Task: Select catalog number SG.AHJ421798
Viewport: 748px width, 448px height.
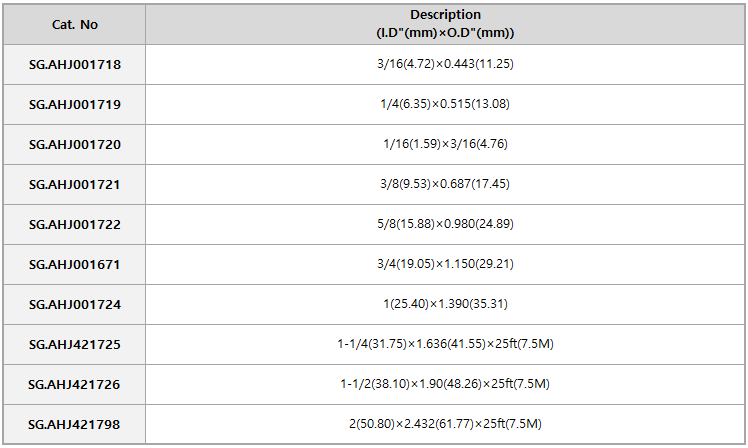Action: coord(74,425)
